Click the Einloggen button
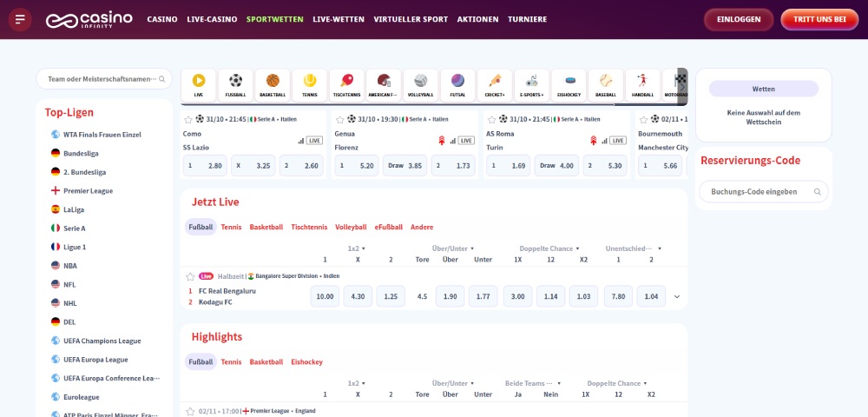Viewport: 868px width, 417px height. [739, 19]
